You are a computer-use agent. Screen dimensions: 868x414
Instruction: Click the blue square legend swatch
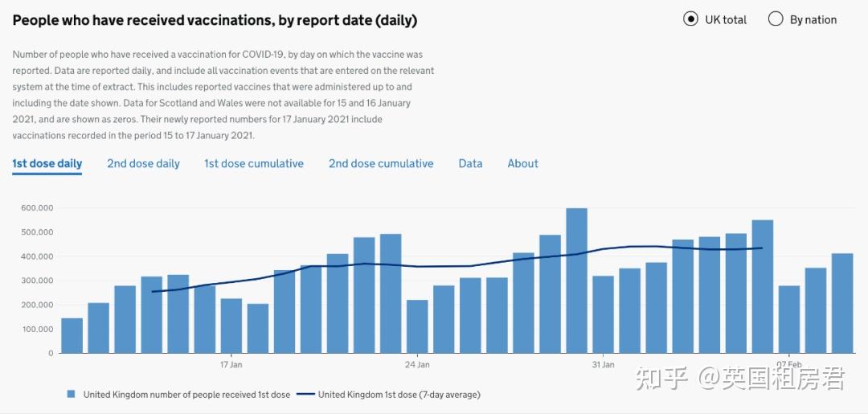(71, 394)
